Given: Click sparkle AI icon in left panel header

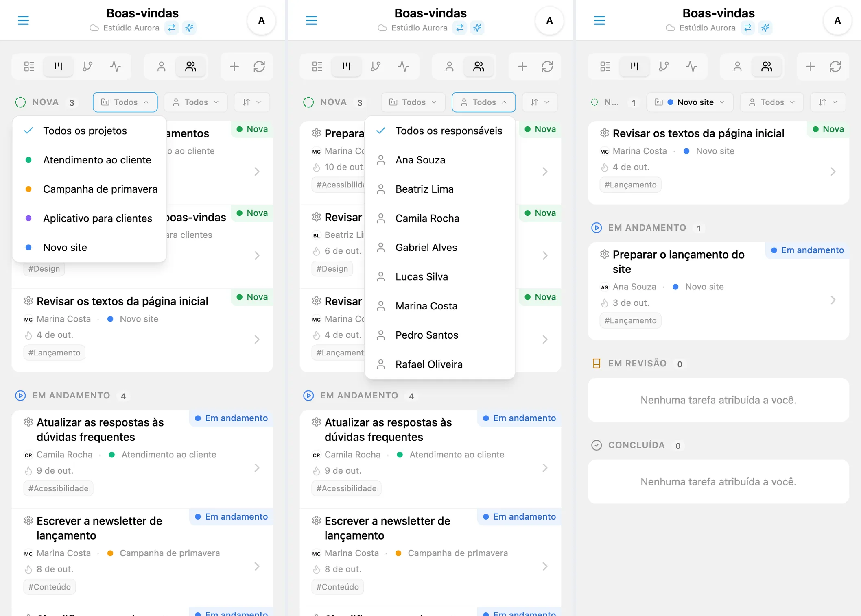Looking at the screenshot, I should (189, 28).
